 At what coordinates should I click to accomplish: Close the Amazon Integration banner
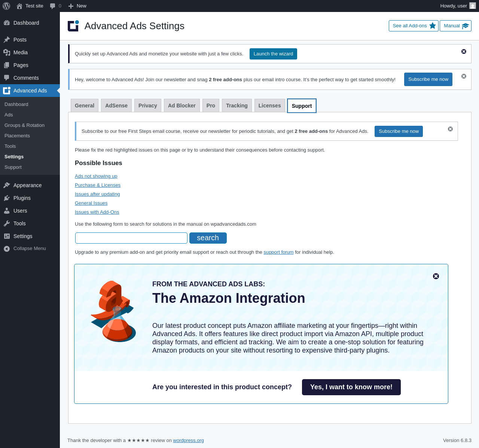pyautogui.click(x=436, y=276)
